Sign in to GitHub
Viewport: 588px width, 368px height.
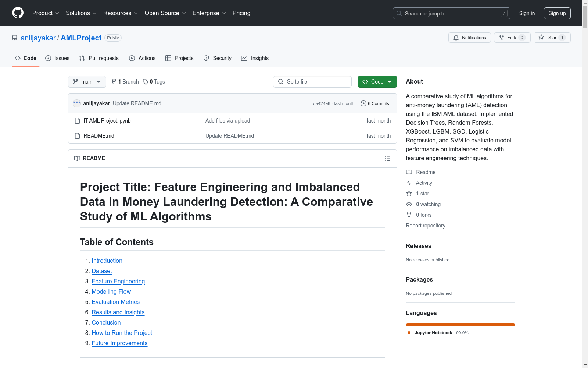(x=527, y=13)
